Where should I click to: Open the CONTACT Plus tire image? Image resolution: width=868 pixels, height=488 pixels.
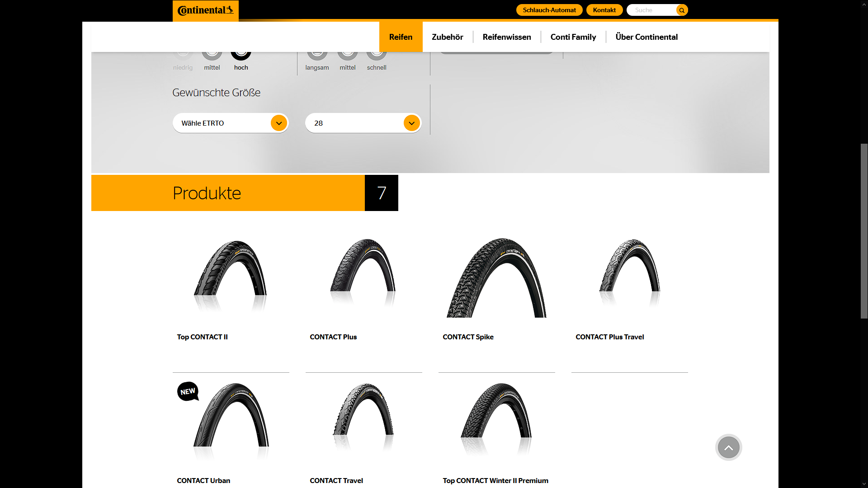point(363,272)
